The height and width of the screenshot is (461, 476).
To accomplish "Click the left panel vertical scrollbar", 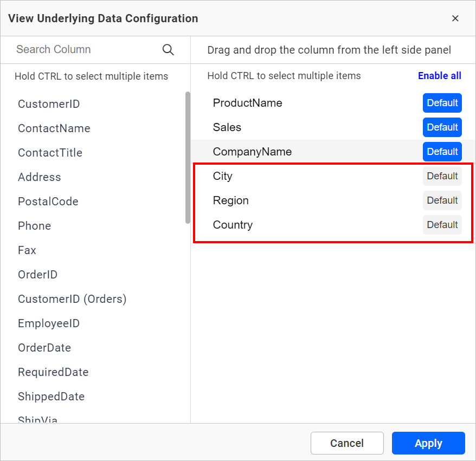I will [188, 157].
